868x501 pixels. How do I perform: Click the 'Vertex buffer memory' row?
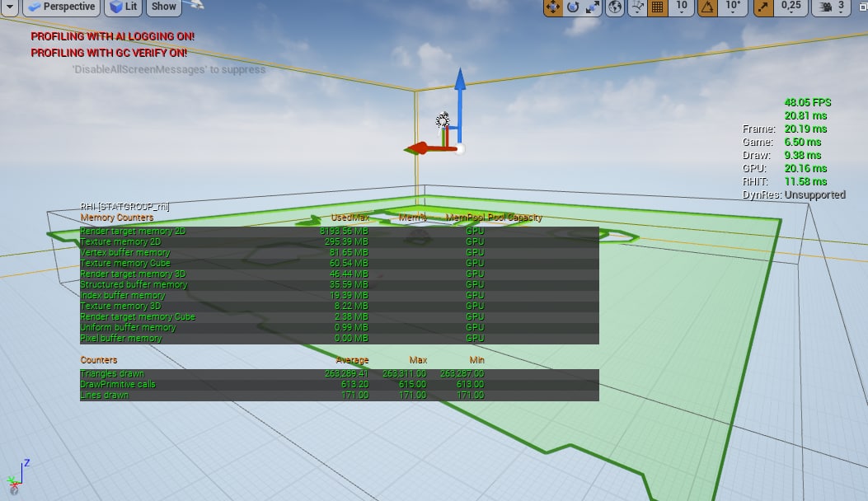coord(340,252)
